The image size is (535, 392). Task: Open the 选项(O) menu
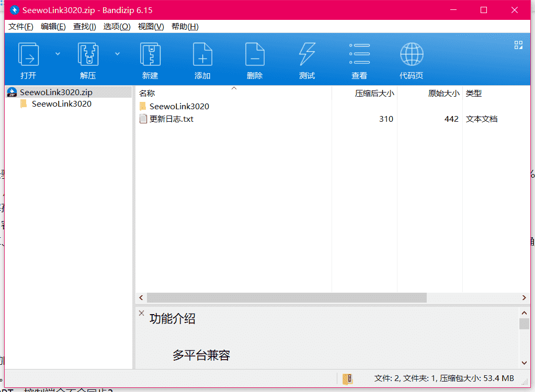point(117,27)
